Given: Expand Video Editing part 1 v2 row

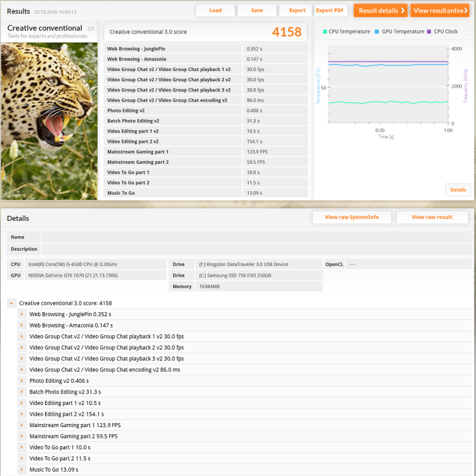Looking at the screenshot, I should click(x=22, y=403).
